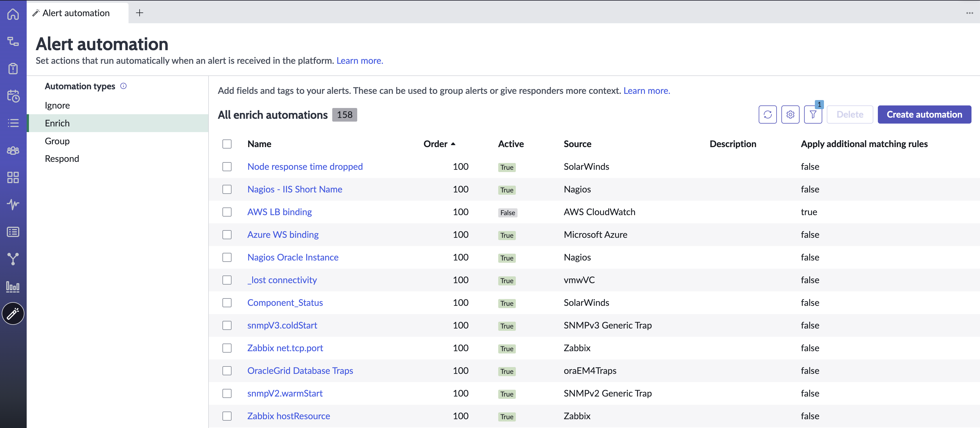Open the list view sidebar icon
Screen dimensions: 980x428
13,123
